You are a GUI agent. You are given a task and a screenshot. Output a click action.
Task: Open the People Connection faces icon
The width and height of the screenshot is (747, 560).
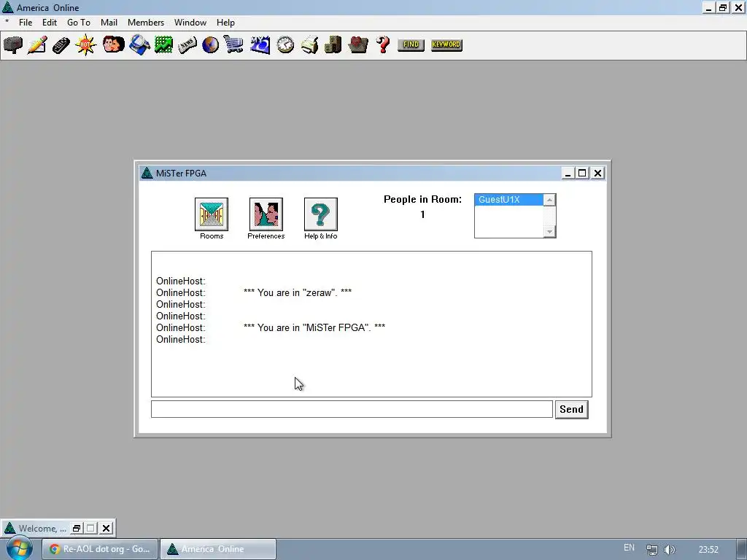pyautogui.click(x=113, y=44)
